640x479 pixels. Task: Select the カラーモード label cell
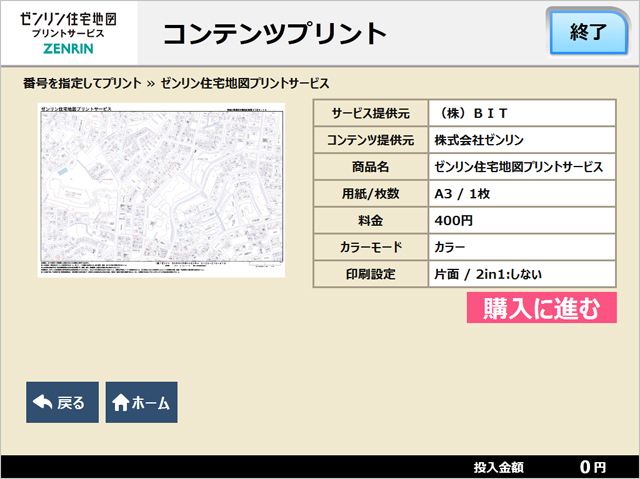pyautogui.click(x=371, y=247)
